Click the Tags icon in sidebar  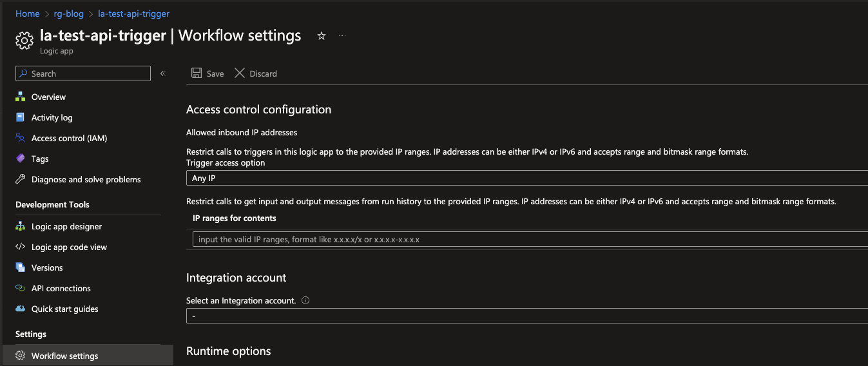[21, 159]
